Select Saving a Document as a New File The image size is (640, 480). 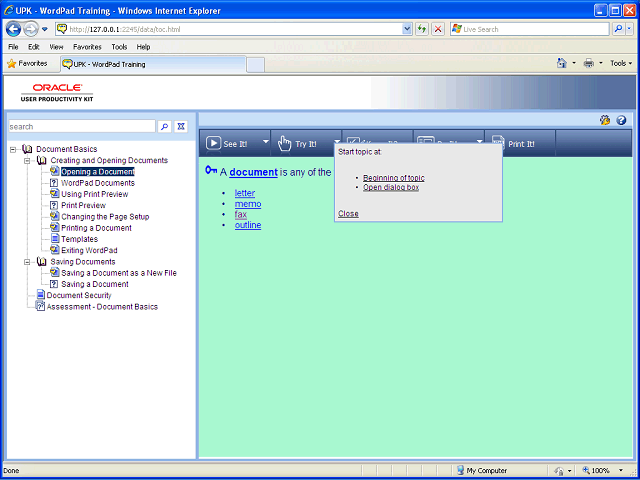119,273
